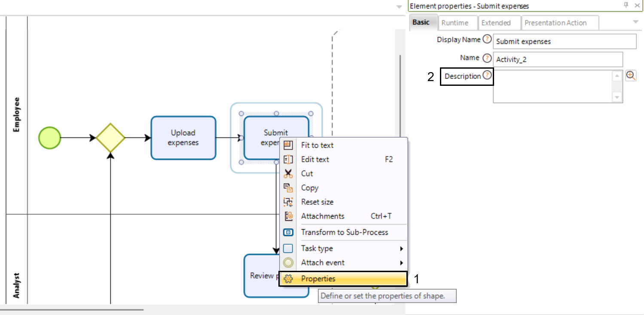644x315 pixels.
Task: Click the Properties gear icon
Action: 288,279
